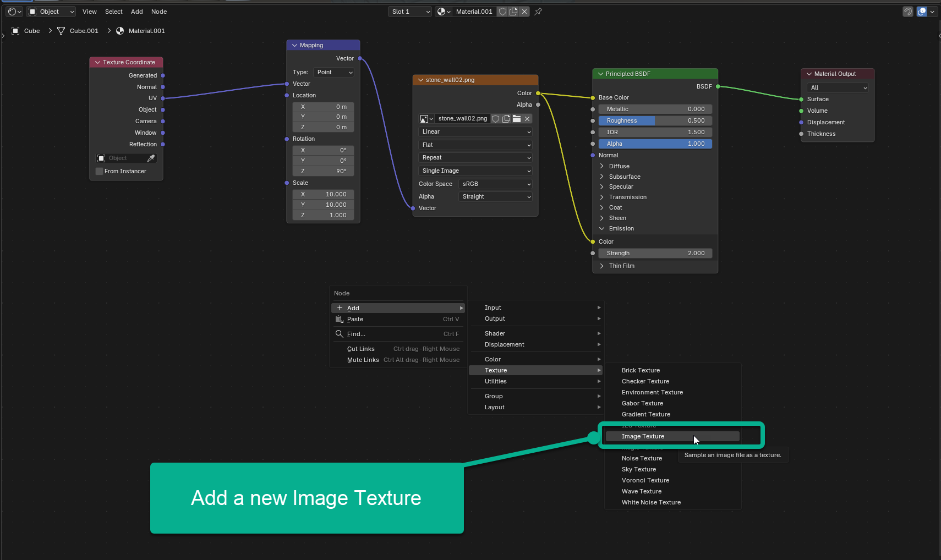Unlink Material.001 with the X icon
This screenshot has width=941, height=560.
(524, 12)
